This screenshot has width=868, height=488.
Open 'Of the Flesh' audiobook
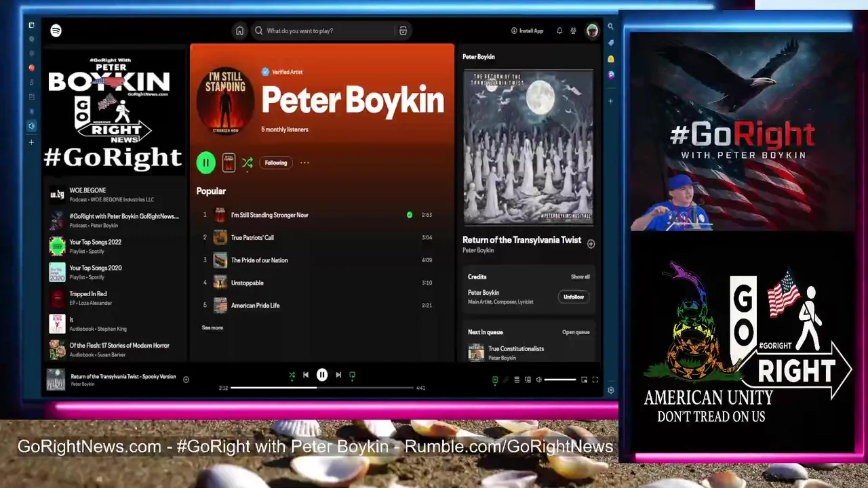tap(115, 349)
